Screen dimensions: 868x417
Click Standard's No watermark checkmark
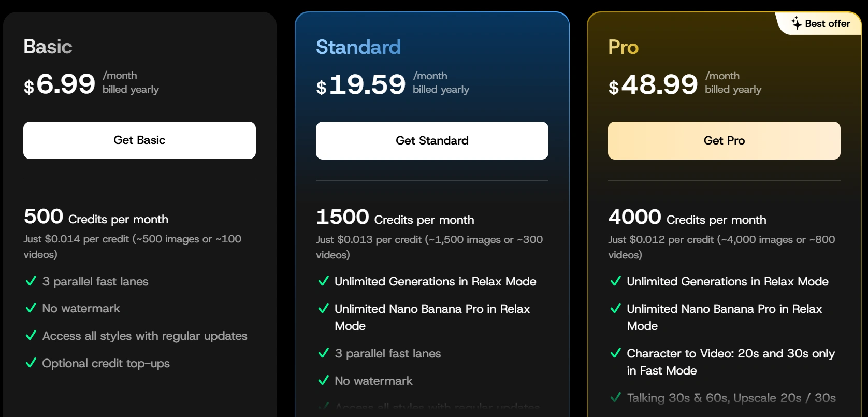point(324,381)
